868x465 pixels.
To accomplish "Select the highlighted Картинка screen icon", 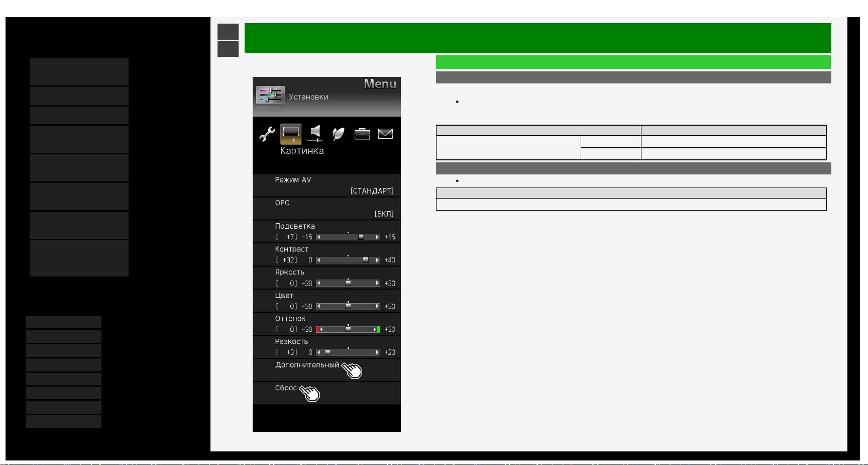I will coord(291,134).
